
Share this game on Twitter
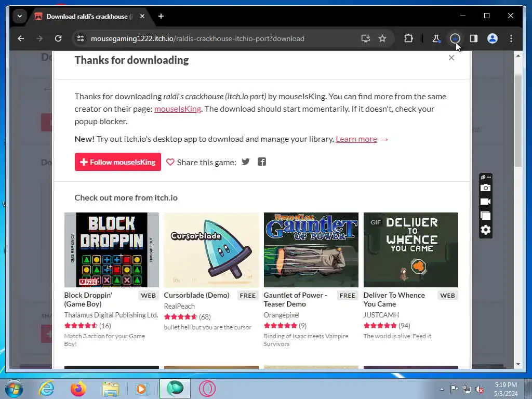(246, 162)
